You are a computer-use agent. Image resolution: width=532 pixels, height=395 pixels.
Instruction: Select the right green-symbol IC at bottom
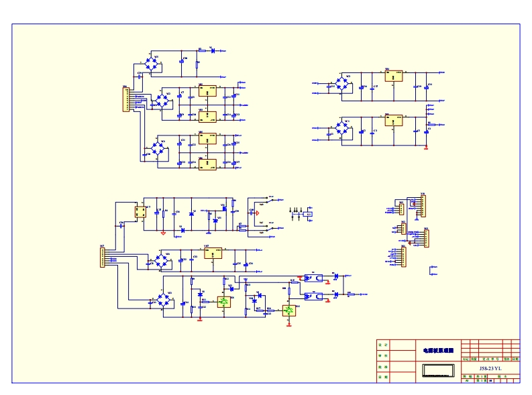coord(288,311)
